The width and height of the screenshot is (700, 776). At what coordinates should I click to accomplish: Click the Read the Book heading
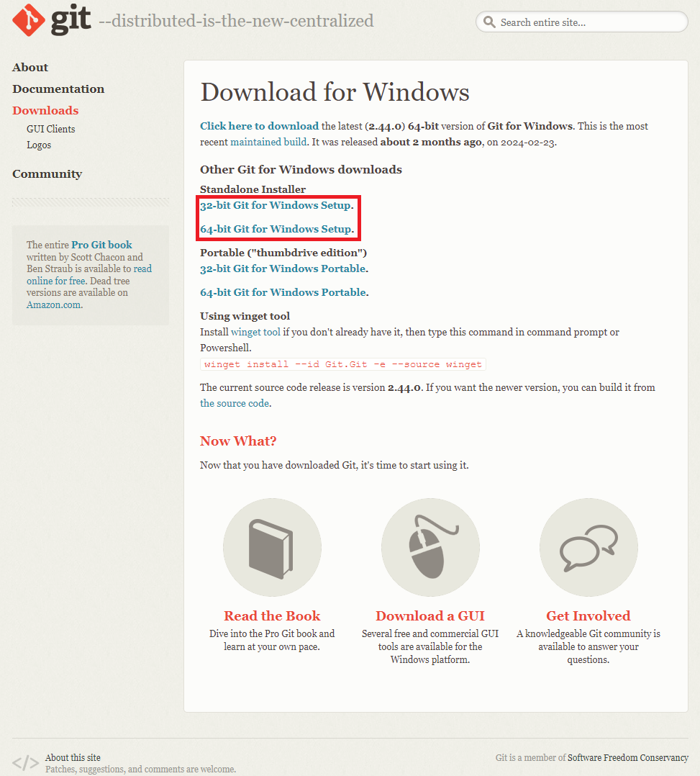[x=272, y=615]
